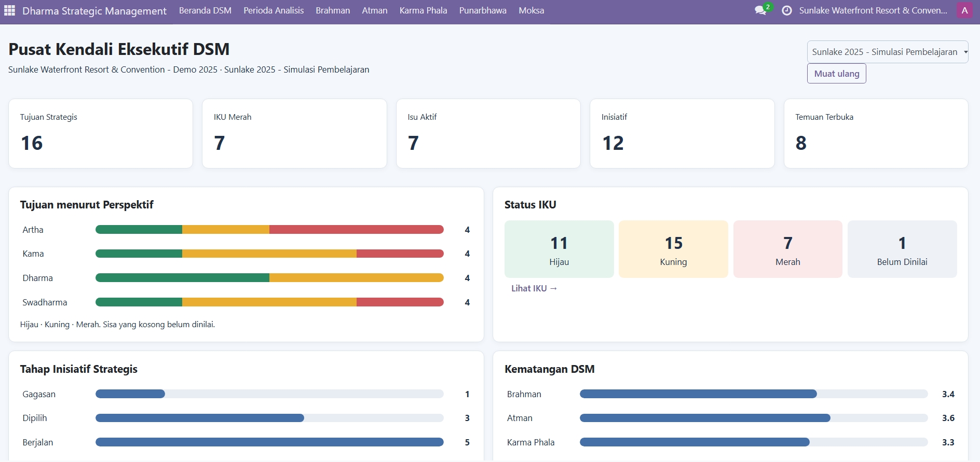Click the Karma Phala maturity bar
This screenshot has width=980, height=462.
tap(754, 442)
